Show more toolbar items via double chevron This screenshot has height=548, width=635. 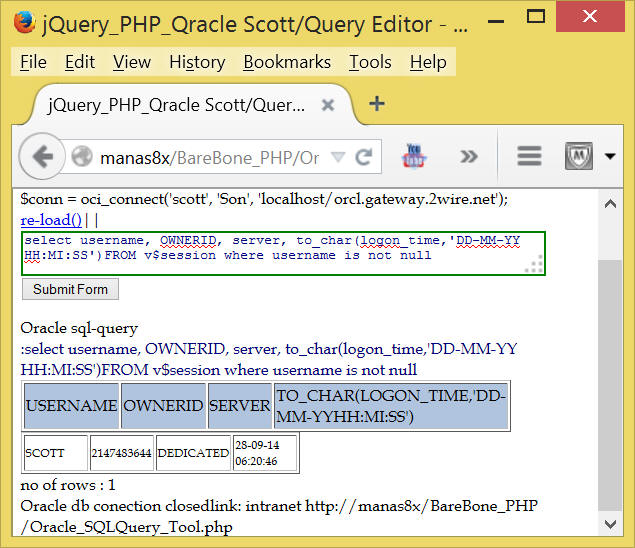click(x=469, y=156)
